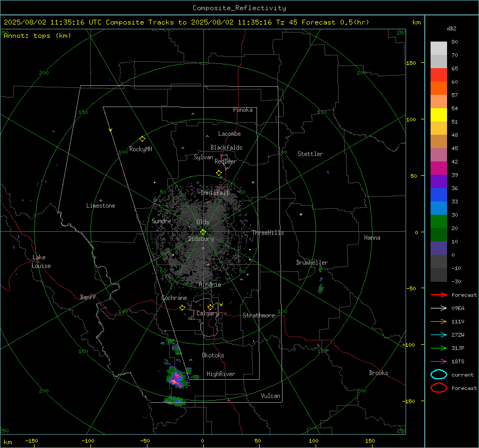Select yellow diamond marker above RockyMH

(x=142, y=139)
